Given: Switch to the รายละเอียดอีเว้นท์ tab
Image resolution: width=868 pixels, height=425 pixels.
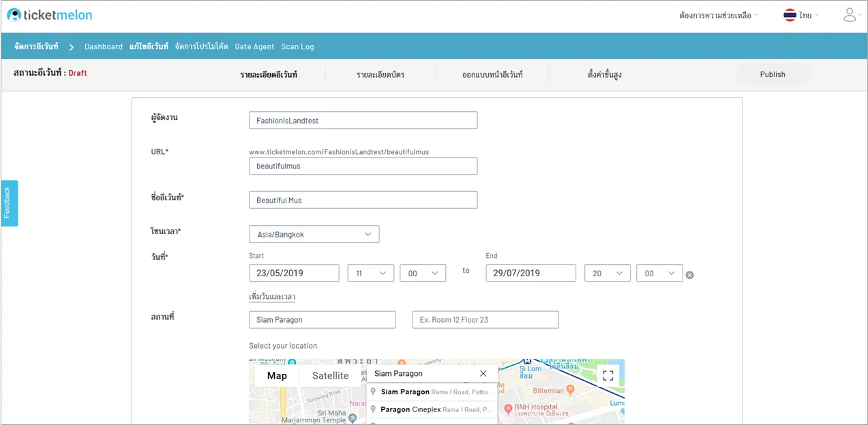Looking at the screenshot, I should point(269,74).
